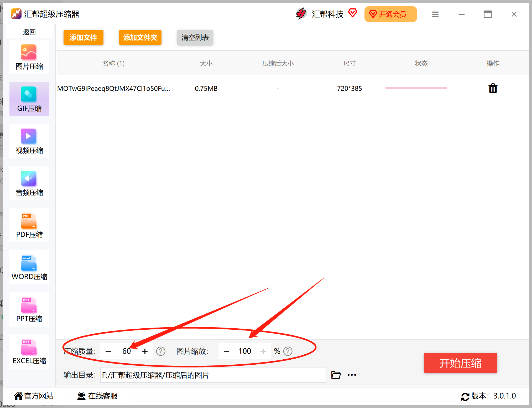Open 在线客服 customer support

97,396
